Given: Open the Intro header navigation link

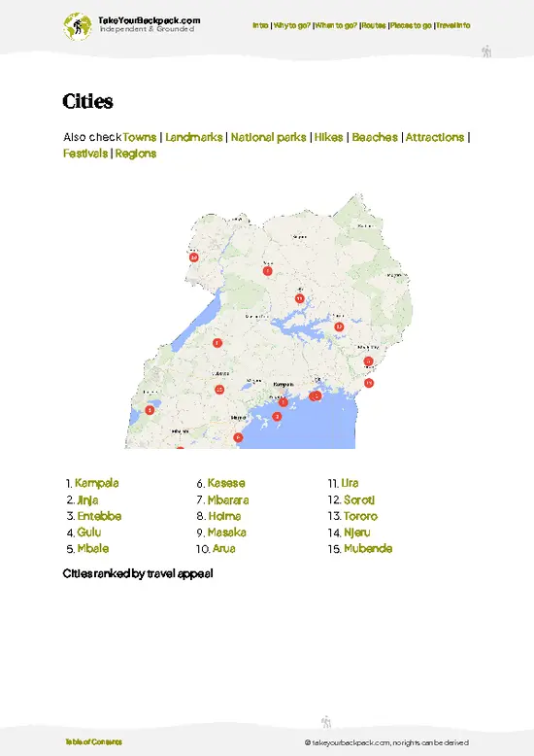Looking at the screenshot, I should point(260,25).
